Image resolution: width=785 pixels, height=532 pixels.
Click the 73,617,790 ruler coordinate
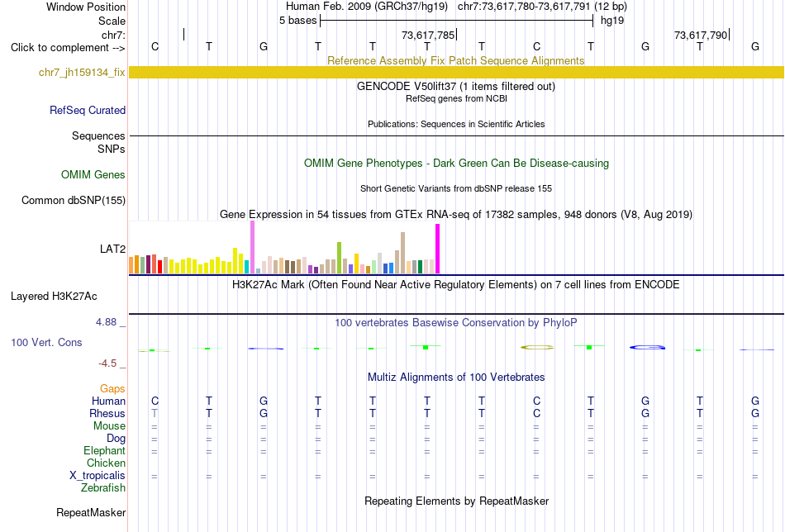(701, 35)
